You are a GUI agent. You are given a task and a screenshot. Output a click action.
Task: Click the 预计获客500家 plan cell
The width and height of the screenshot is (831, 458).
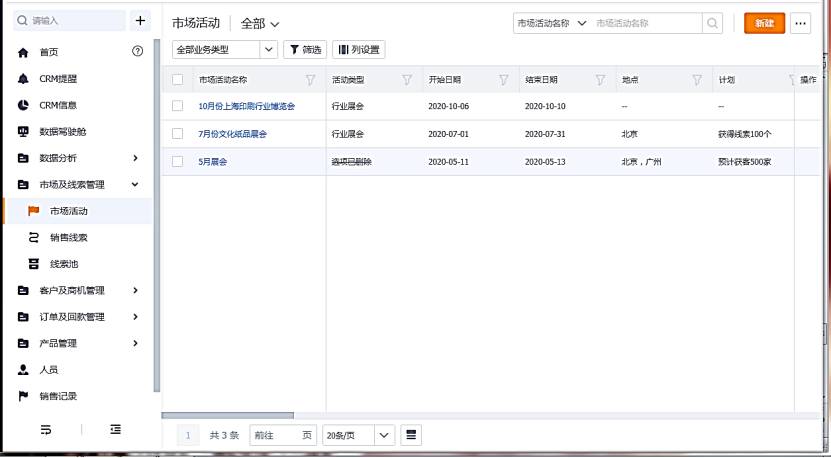(x=745, y=162)
